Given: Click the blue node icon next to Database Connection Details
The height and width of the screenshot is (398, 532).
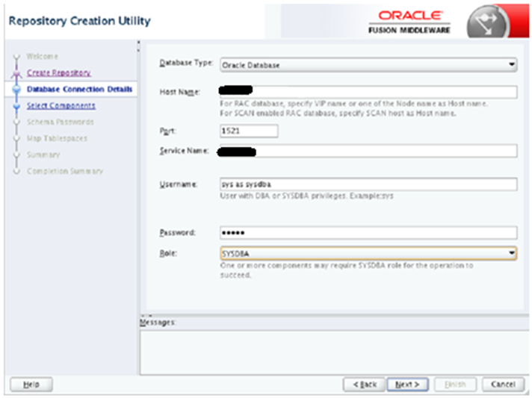Looking at the screenshot, I should [x=16, y=89].
